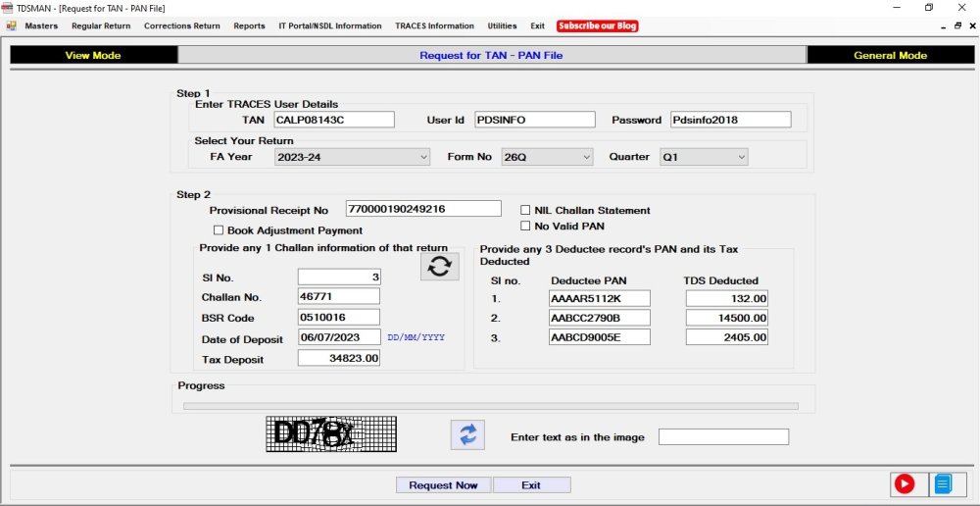Click the TDSMAN icon in menu bar
980x506 pixels.
click(x=11, y=26)
